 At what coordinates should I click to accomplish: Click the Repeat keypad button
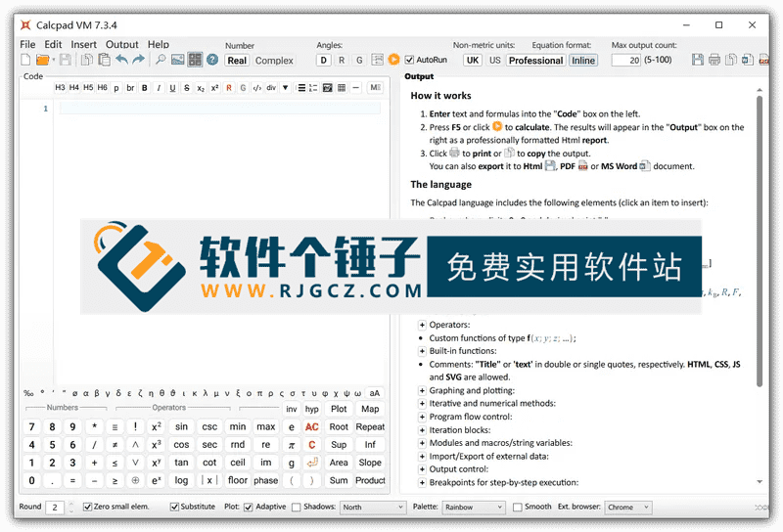pyautogui.click(x=370, y=426)
